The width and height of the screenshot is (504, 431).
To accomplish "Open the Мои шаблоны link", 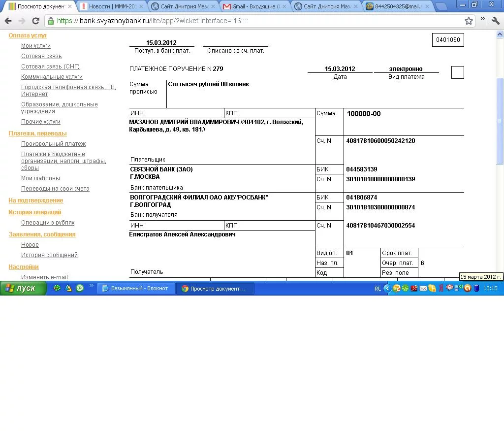I will pos(40,178).
